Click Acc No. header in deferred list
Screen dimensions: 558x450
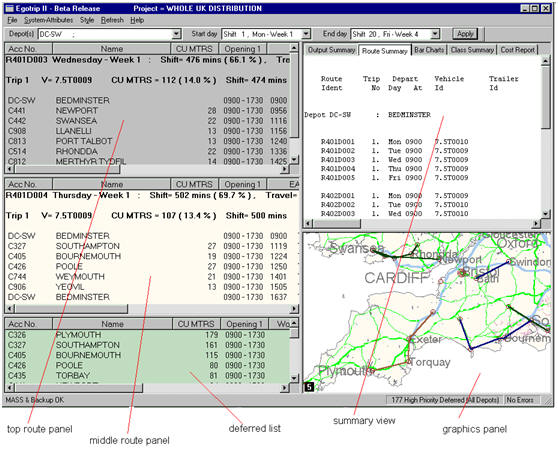point(28,324)
